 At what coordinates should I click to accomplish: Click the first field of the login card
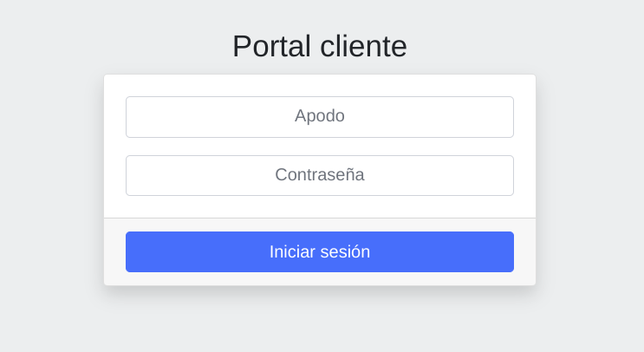coord(319,116)
